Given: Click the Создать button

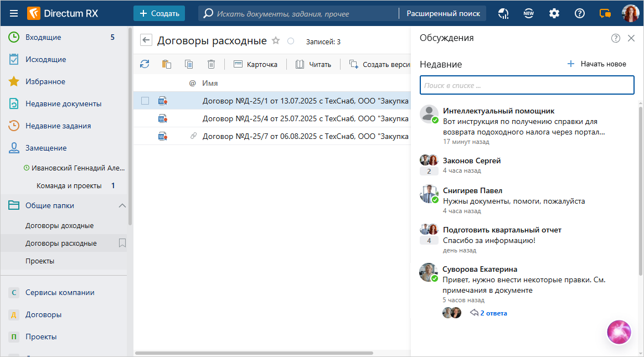Looking at the screenshot, I should (159, 13).
